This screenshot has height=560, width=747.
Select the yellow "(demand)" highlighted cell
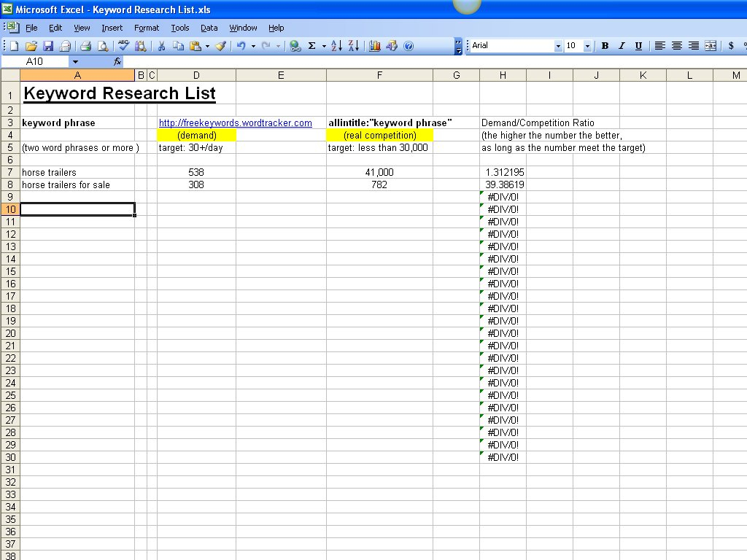[x=196, y=136]
